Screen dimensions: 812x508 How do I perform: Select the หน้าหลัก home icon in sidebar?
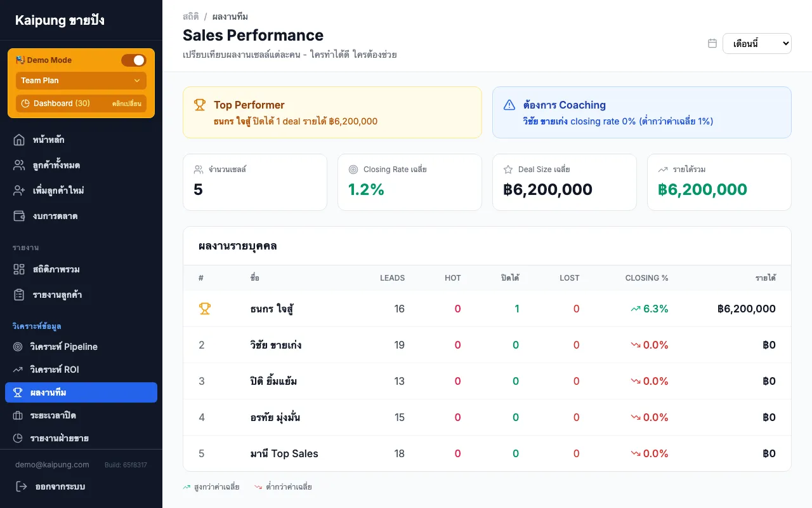(x=20, y=139)
